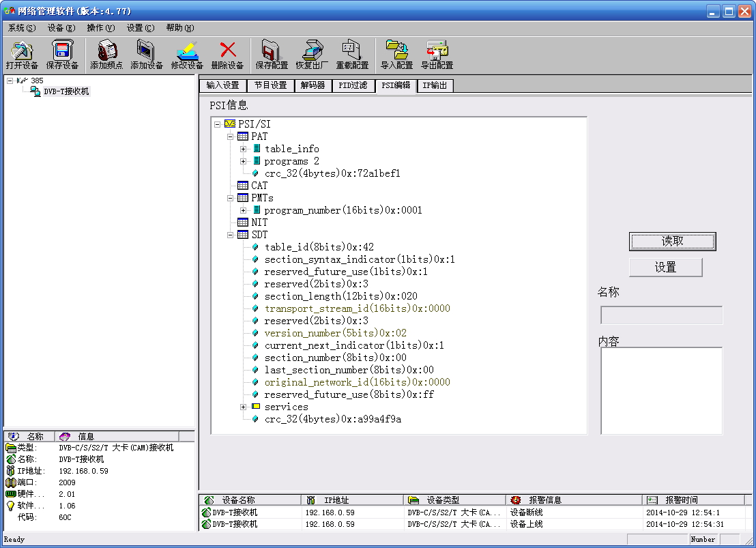Viewport: 756px width, 548px height.
Task: Click the PAT table icon
Action: click(243, 136)
